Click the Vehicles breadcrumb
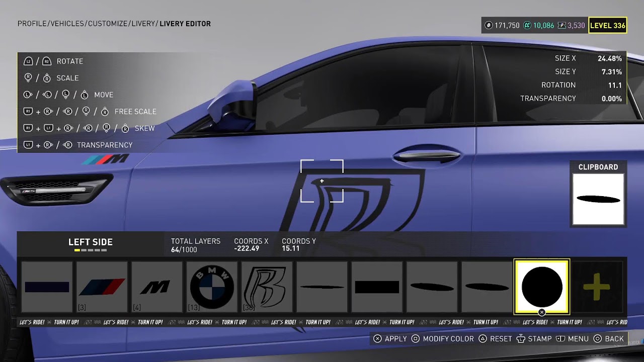644x362 pixels. click(67, 24)
